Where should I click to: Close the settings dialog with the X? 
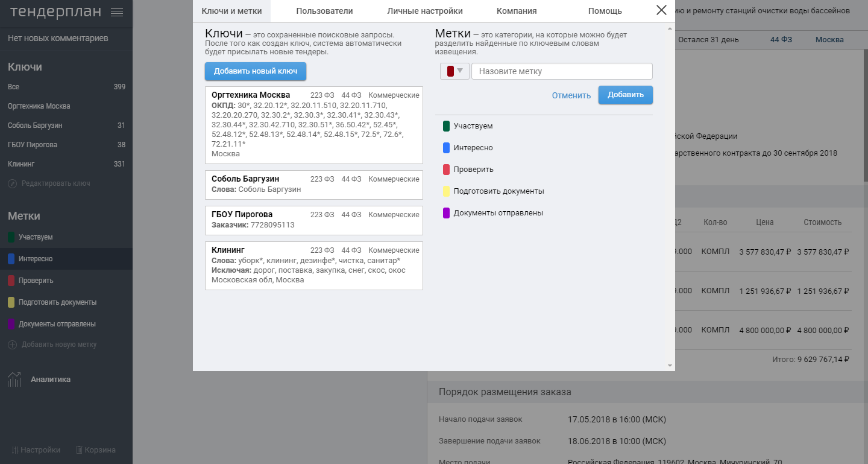point(661,10)
